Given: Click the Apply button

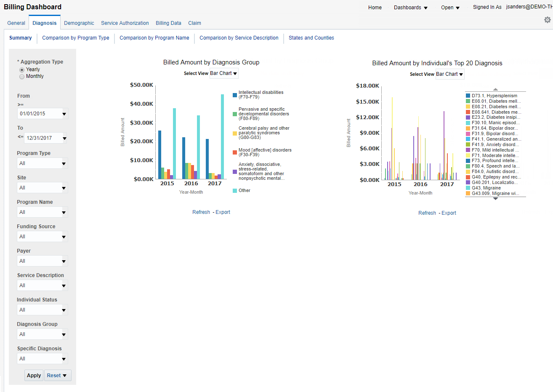Looking at the screenshot, I should 34,376.
